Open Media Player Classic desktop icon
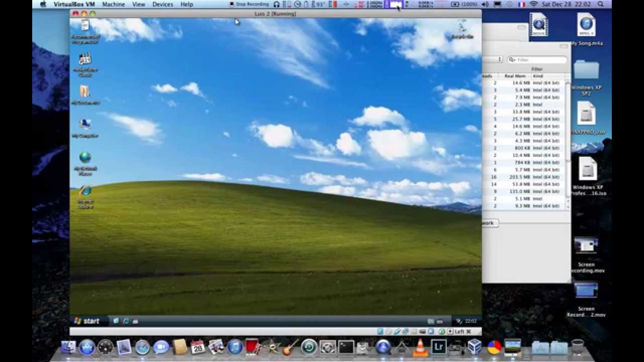 (85, 64)
